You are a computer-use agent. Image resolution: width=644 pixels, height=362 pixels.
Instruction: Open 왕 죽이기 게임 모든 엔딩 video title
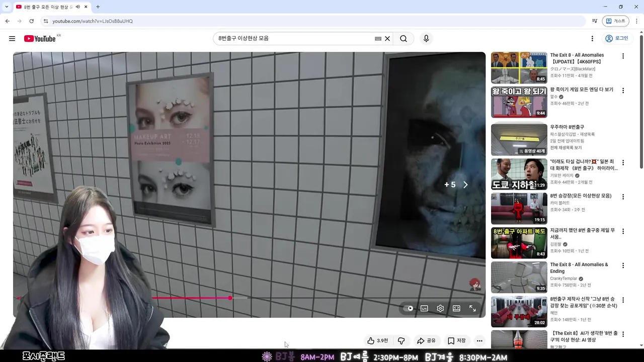pos(582,89)
